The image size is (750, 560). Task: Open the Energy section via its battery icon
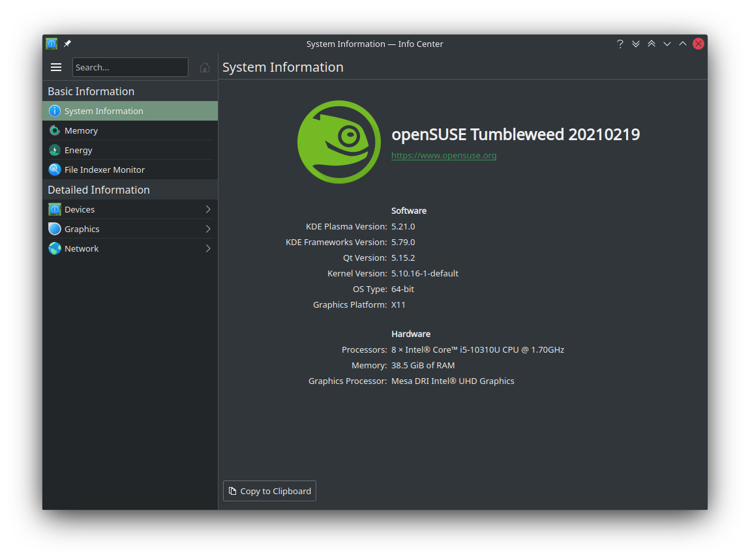[x=55, y=150]
